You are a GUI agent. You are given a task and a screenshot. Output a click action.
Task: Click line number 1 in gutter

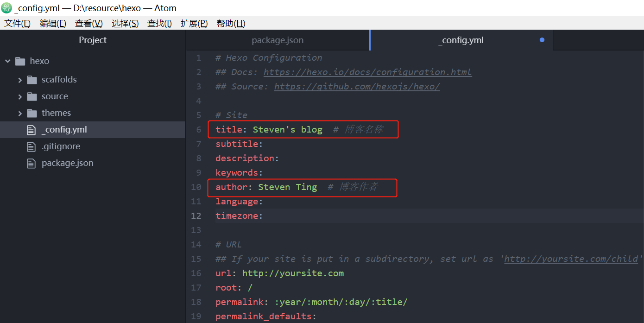(199, 58)
